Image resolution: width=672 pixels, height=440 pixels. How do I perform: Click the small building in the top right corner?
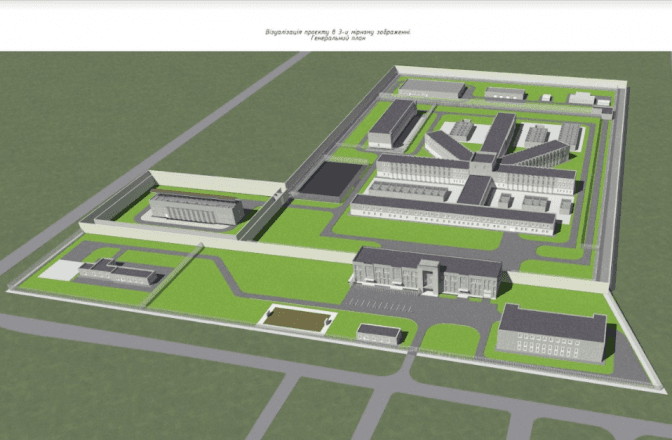pyautogui.click(x=581, y=97)
